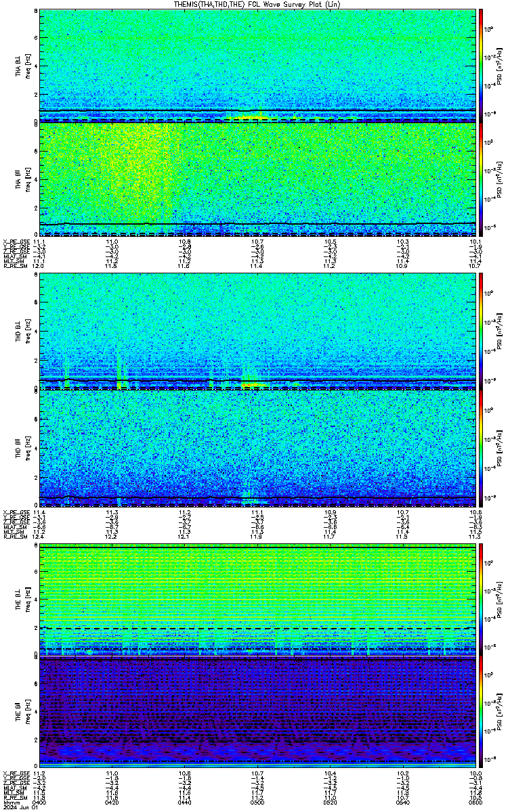
Task: Click the color bar beside THE B parallel panel
Action: (481, 713)
